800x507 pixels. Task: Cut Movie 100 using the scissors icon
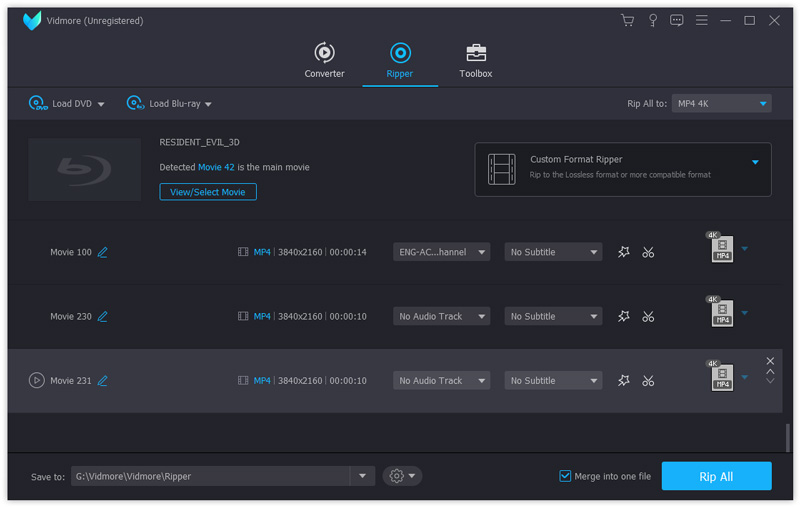pos(648,253)
